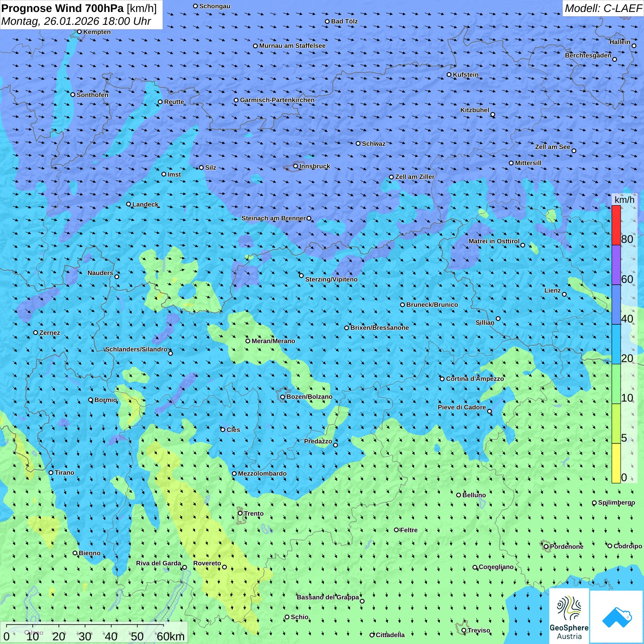Click the 'Cittadella' town label
Image resolution: width=644 pixels, height=644 pixels.
[390, 635]
